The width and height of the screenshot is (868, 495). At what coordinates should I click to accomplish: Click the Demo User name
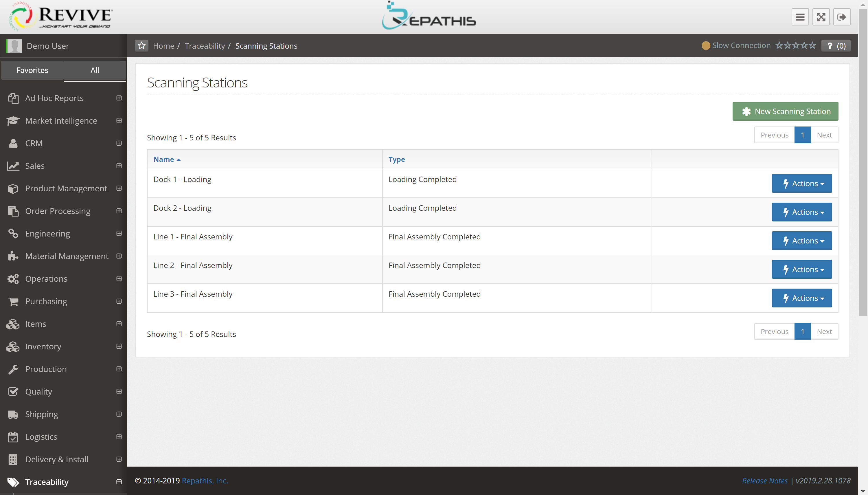48,46
